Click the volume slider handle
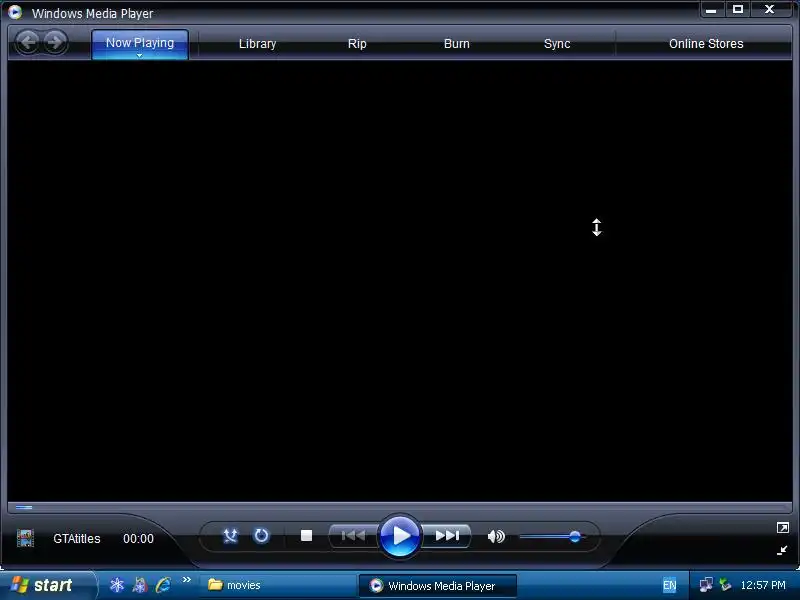The width and height of the screenshot is (800, 600). click(x=575, y=536)
